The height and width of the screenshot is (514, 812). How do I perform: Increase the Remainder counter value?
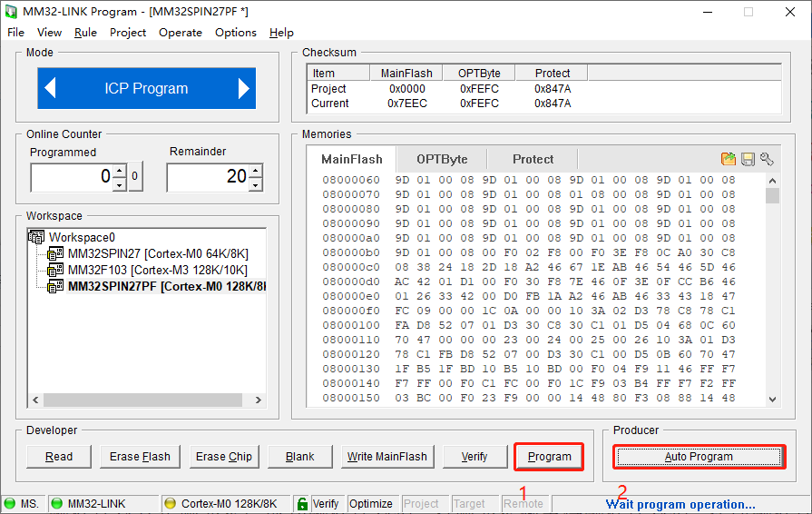(256, 171)
